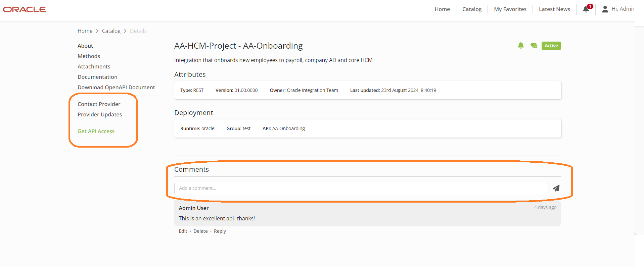Click Type: REST attribute

(x=192, y=90)
